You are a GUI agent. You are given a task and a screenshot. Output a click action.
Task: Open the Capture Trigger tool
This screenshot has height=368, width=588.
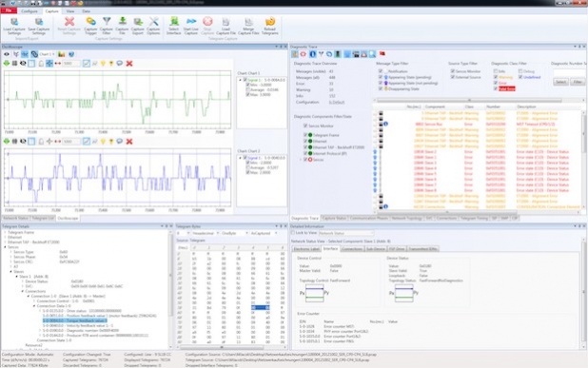coord(90,26)
